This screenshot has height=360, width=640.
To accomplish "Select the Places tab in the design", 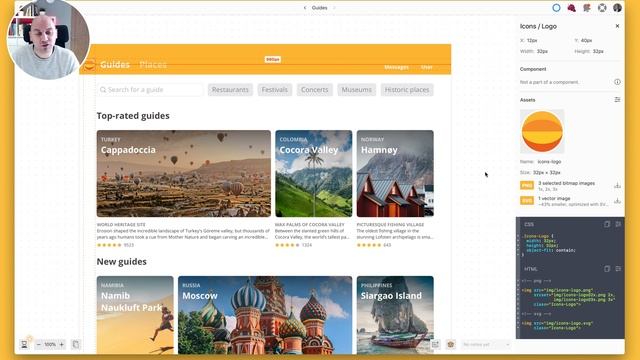I will point(153,64).
